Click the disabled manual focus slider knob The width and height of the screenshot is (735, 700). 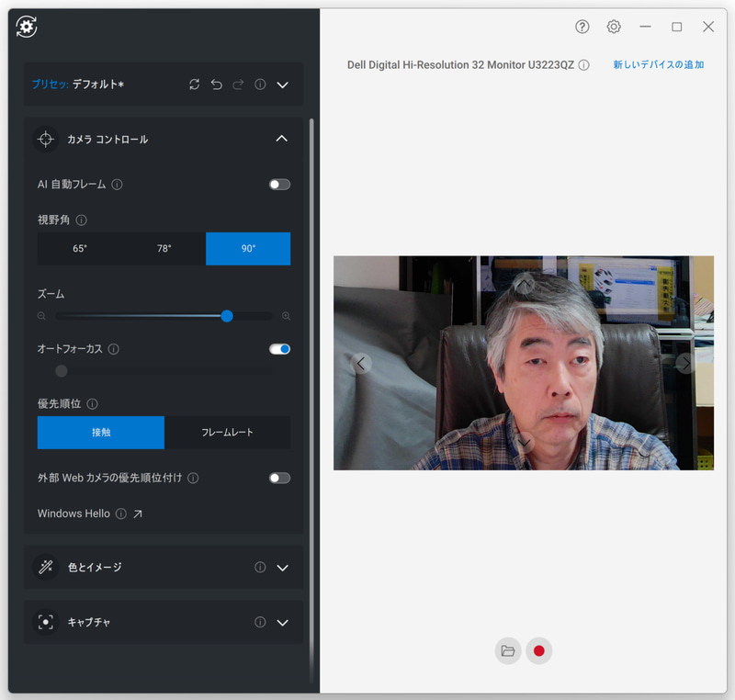(62, 371)
